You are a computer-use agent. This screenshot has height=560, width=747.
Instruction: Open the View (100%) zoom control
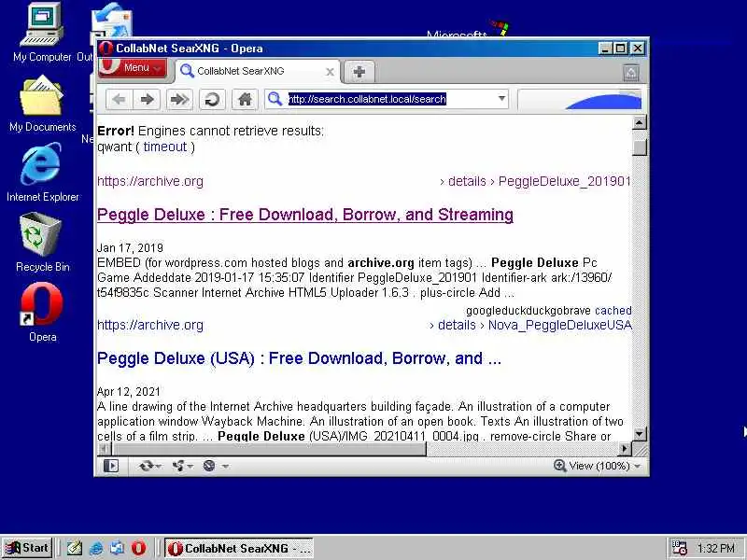pos(597,466)
